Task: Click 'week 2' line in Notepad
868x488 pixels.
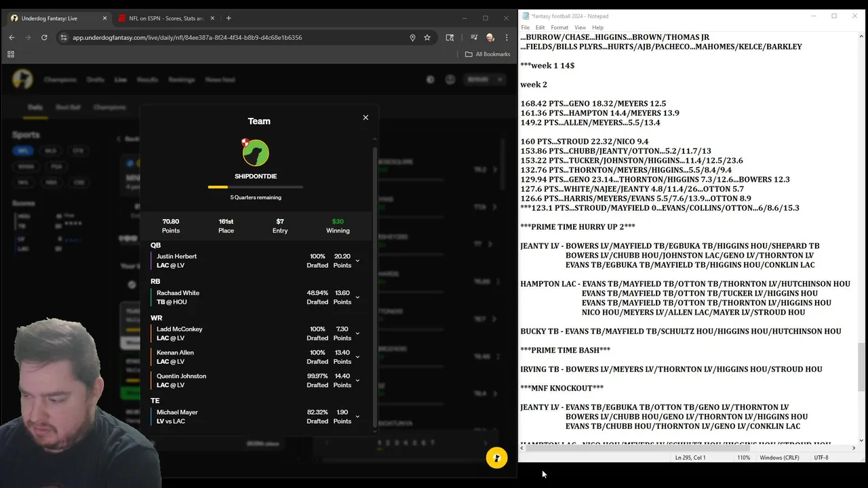Action: coord(534,85)
